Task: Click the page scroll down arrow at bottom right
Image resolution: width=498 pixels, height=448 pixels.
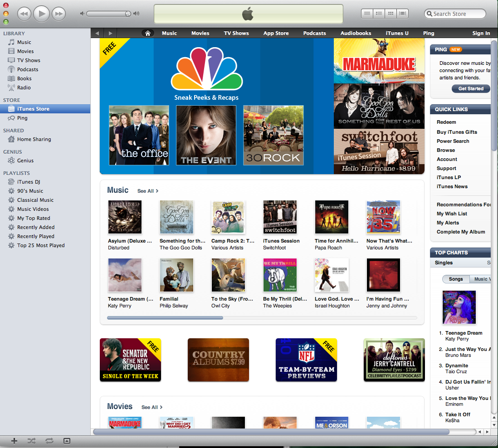Action: pyautogui.click(x=494, y=425)
